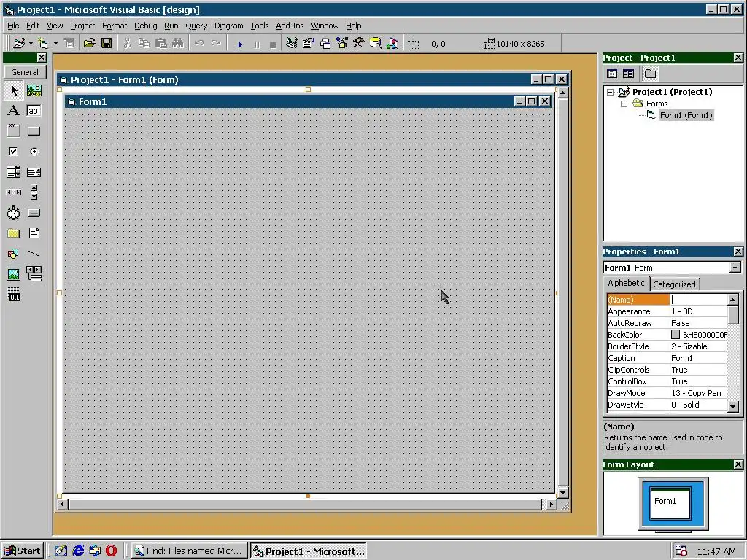Open Add Form dropdown arrow in toolbar
747x560 pixels.
55,44
